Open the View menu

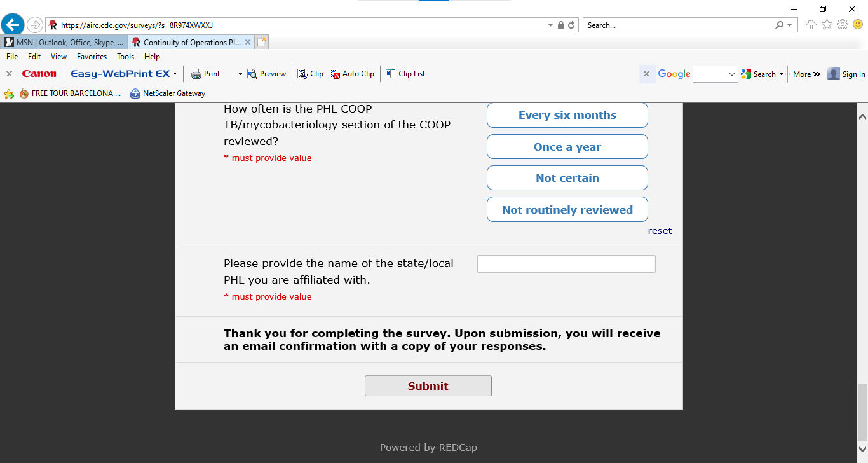(x=58, y=57)
